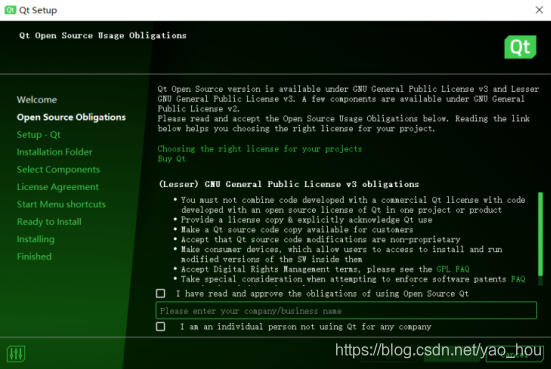Follow the Buy Qt link
Viewport: 551px width, 369px height.
pyautogui.click(x=171, y=159)
